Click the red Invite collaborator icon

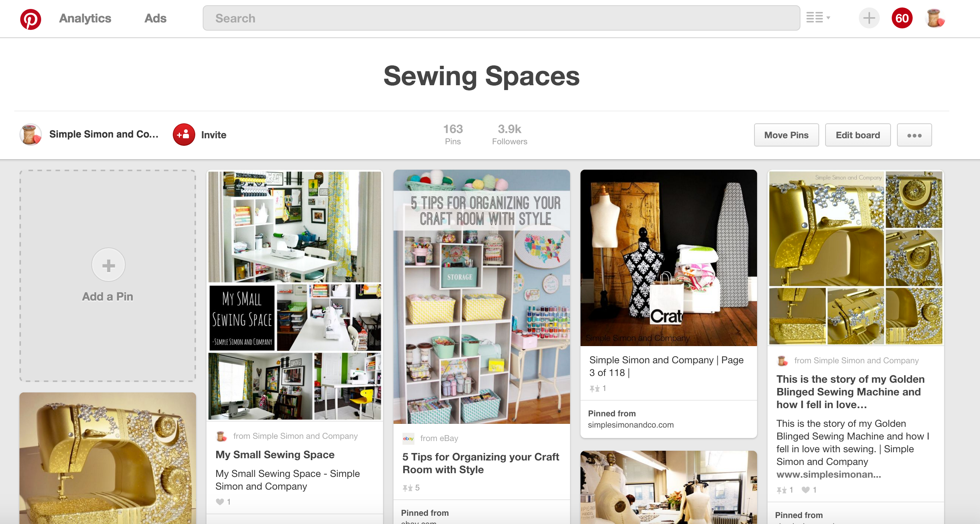coord(184,135)
